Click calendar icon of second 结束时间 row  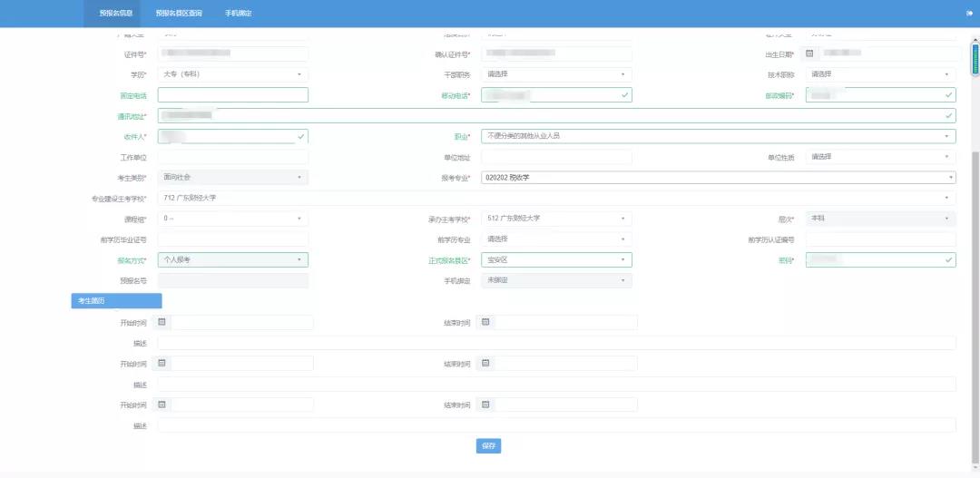coord(485,363)
